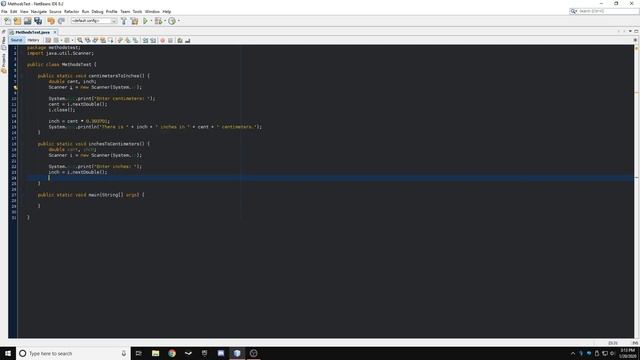Toggle the Highlight Search icon
This screenshot has height=360, width=640.
pyautogui.click(x=103, y=40)
